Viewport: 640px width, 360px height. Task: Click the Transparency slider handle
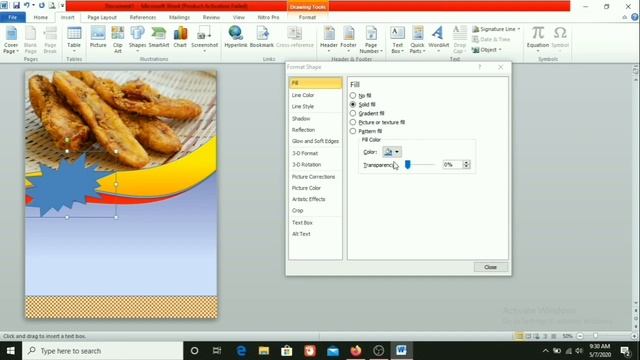[x=407, y=164]
